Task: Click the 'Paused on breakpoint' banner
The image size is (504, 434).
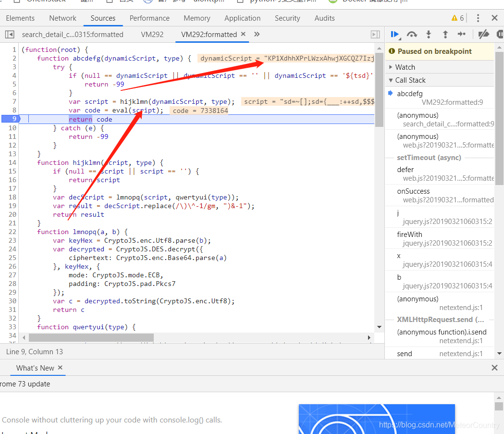Action: (440, 51)
